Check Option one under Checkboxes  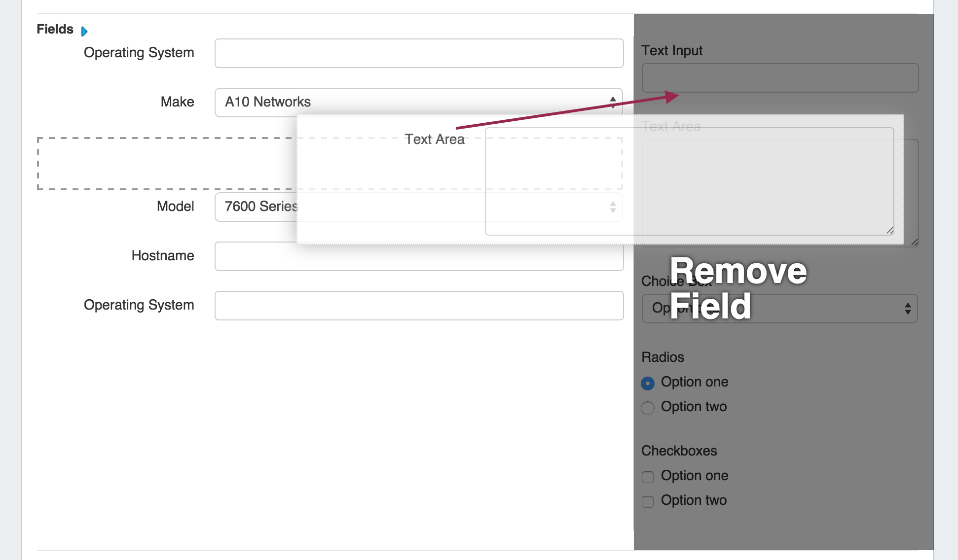pos(648,477)
